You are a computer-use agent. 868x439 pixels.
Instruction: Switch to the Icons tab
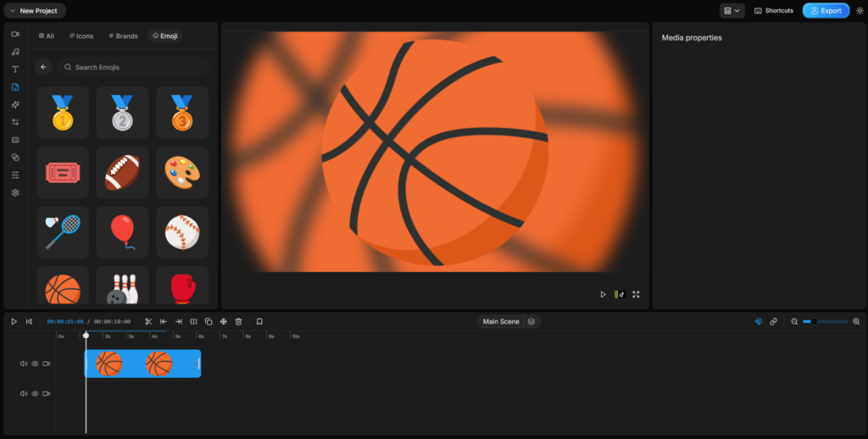pyautogui.click(x=81, y=36)
